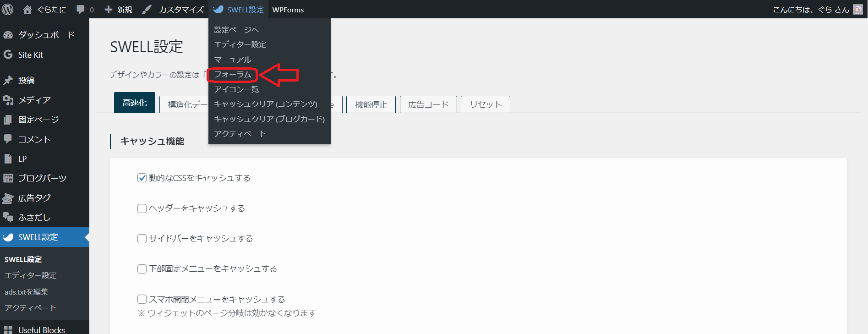Open the site home icon ぐらたに
The height and width of the screenshot is (334, 868).
click(x=27, y=10)
